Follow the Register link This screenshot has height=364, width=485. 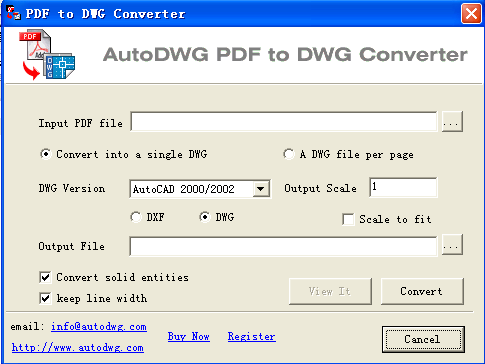point(252,336)
